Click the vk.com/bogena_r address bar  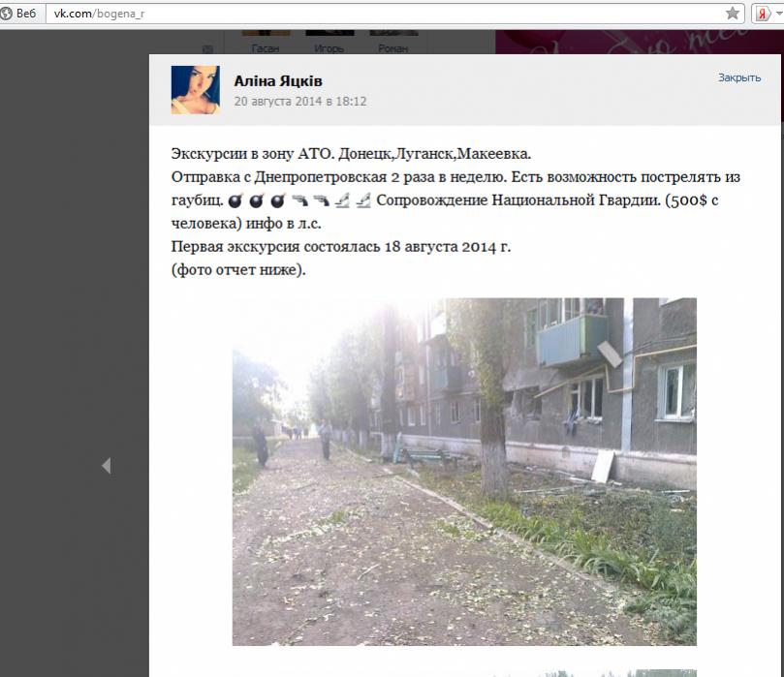click(385, 14)
